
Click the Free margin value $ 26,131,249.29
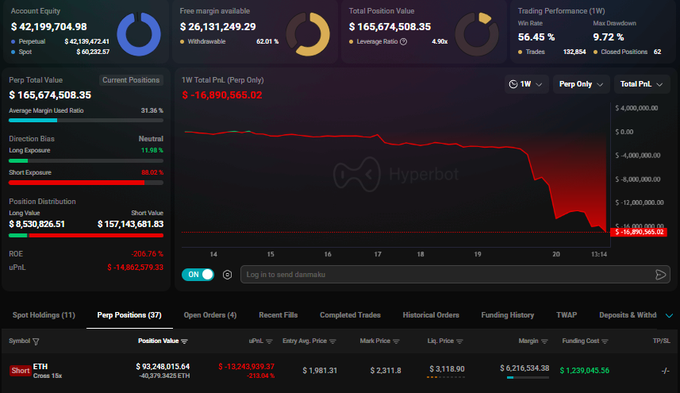click(x=218, y=27)
